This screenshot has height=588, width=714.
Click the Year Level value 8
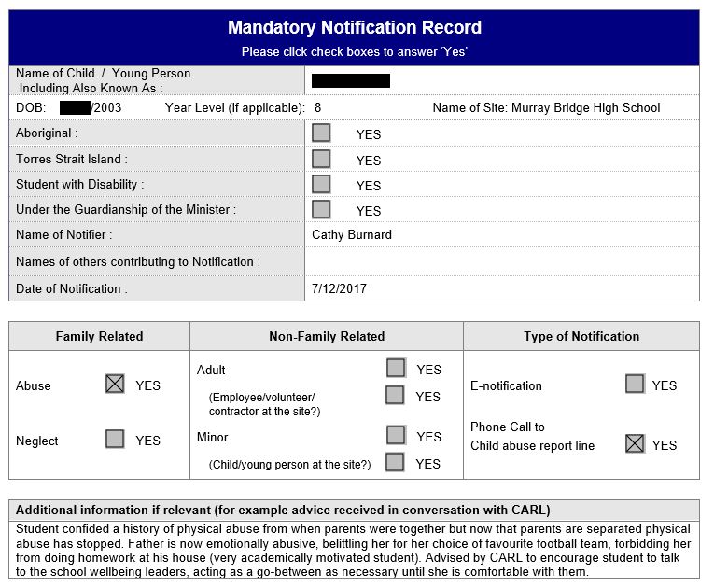pos(318,108)
